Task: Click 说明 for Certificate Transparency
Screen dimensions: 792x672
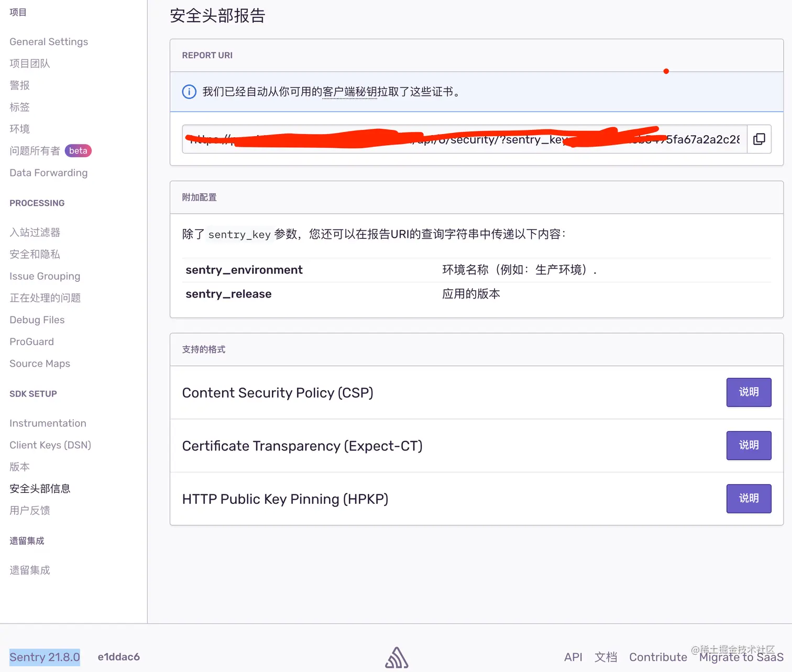Action: pos(749,445)
